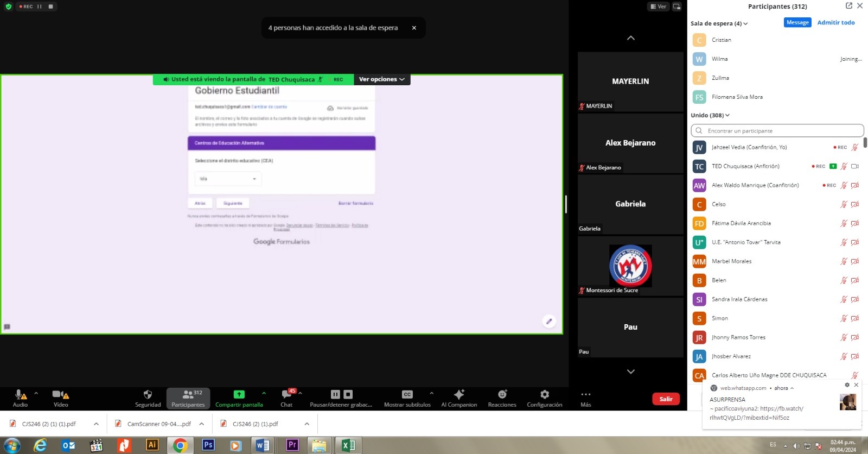Toggle TED Chuquisaca's camera icon
This screenshot has height=454, width=868.
tap(855, 166)
